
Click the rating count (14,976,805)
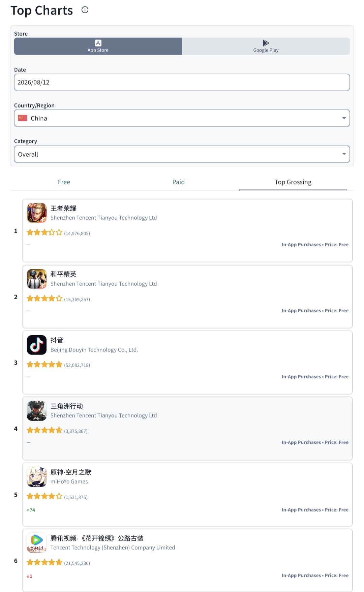77,233
